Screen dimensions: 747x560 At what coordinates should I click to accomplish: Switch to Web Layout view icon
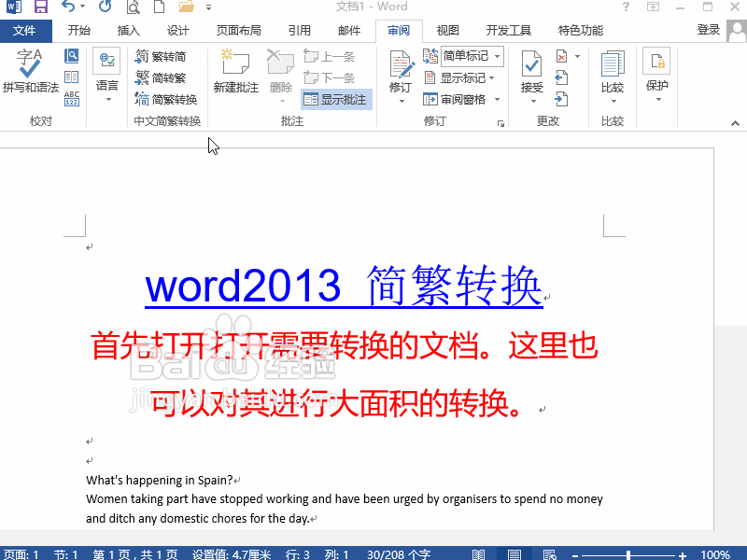click(549, 554)
